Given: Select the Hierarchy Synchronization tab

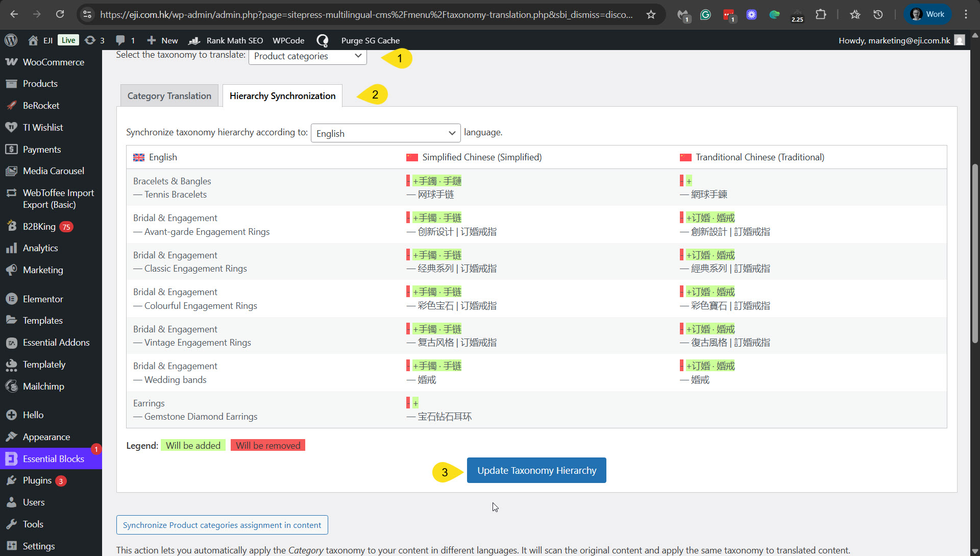Looking at the screenshot, I should click(x=282, y=96).
